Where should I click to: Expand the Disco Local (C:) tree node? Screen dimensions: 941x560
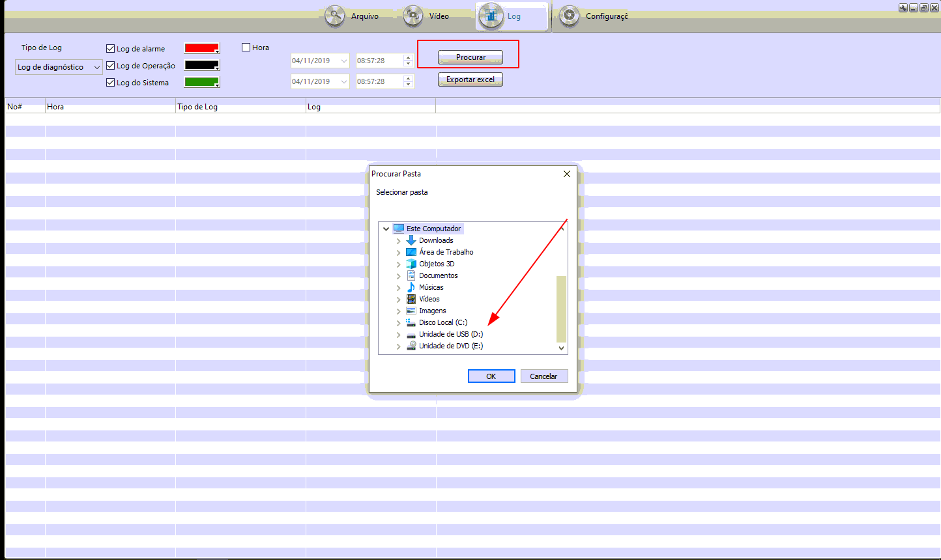pyautogui.click(x=398, y=323)
